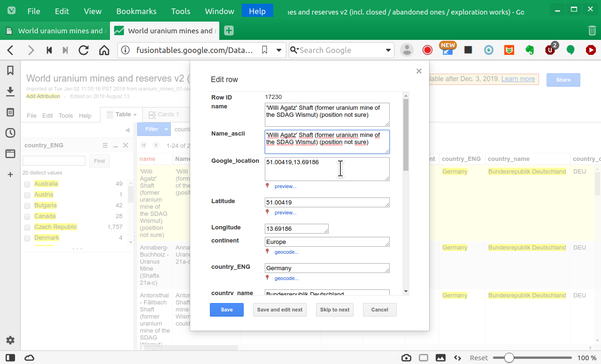Click Skip to next button
The height and width of the screenshot is (364, 601).
335,310
